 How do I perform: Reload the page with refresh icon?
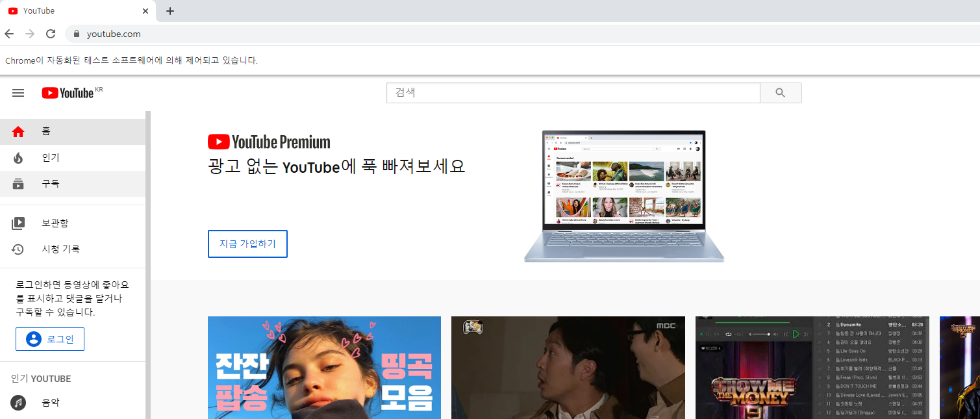(51, 34)
